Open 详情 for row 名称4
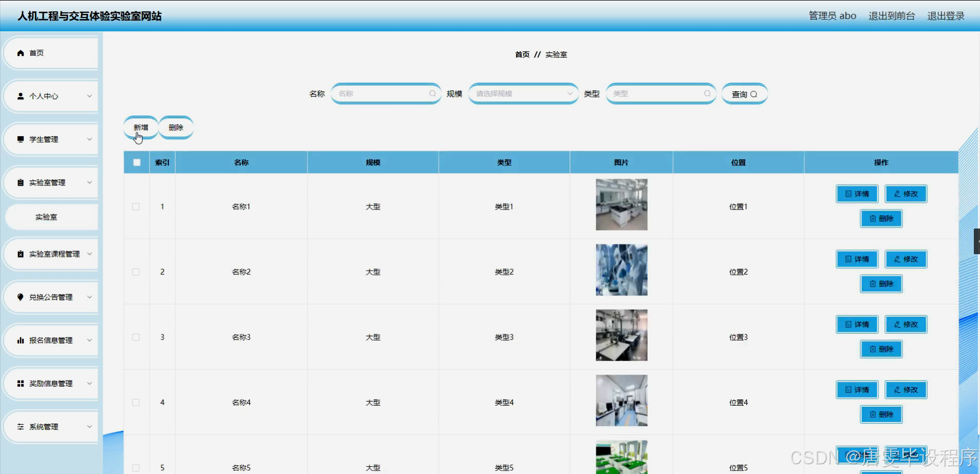Image resolution: width=980 pixels, height=474 pixels. (857, 389)
